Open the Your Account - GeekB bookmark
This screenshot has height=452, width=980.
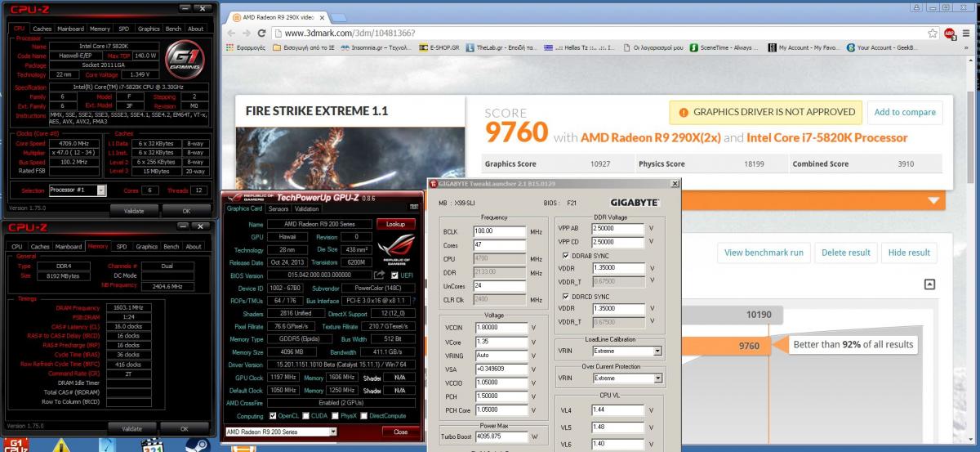click(x=884, y=47)
